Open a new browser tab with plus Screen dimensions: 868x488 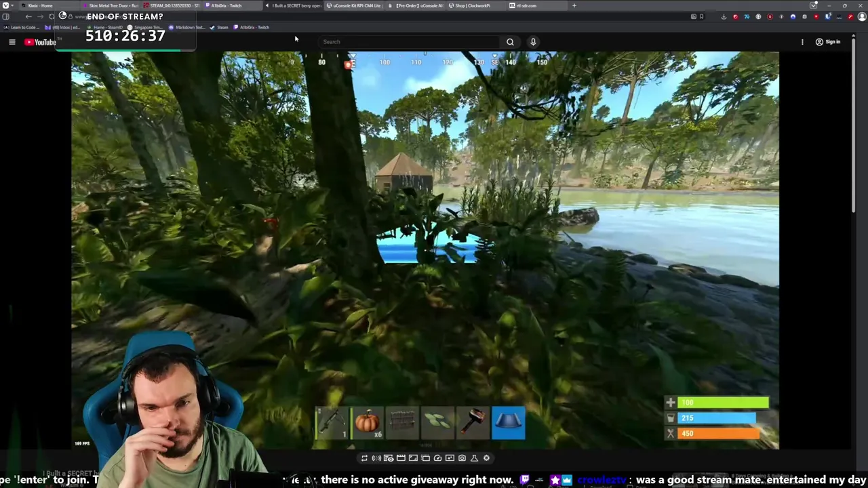click(x=574, y=5)
